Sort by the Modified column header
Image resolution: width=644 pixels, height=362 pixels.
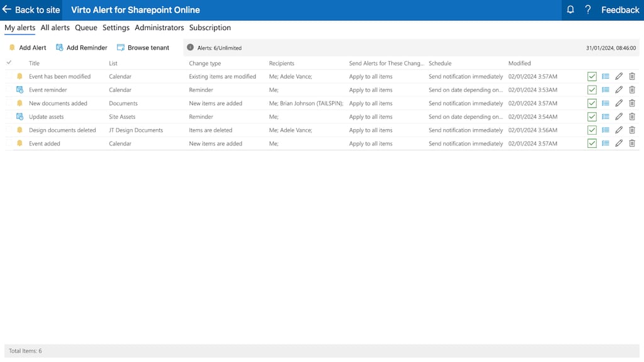coord(519,63)
